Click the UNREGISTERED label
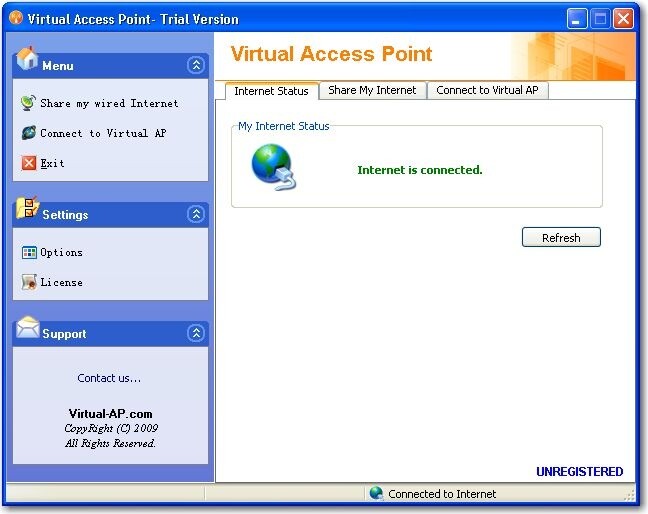This screenshot has width=648, height=514. tap(579, 471)
